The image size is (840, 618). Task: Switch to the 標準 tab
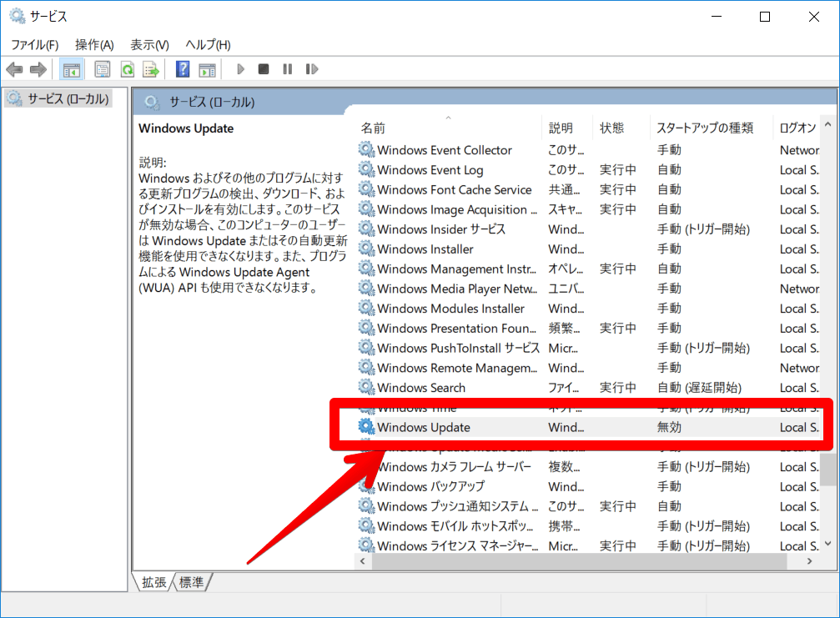[x=192, y=582]
